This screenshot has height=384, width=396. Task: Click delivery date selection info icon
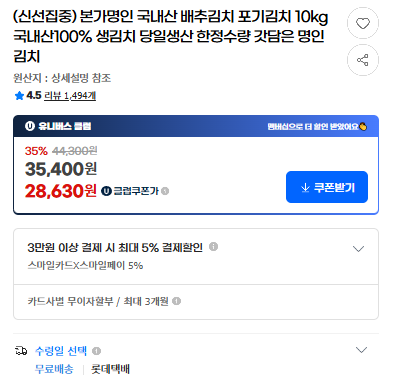point(96,351)
